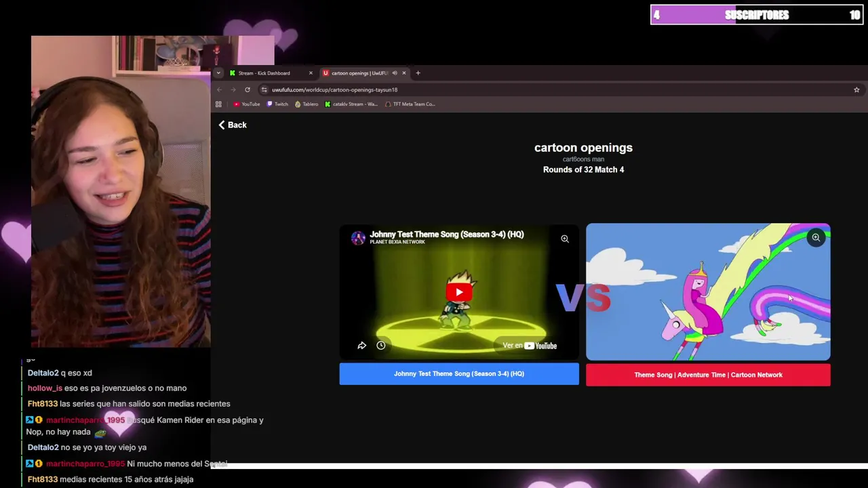Open the Tablero bookmark
Viewport: 868px width, 488px height.
307,104
